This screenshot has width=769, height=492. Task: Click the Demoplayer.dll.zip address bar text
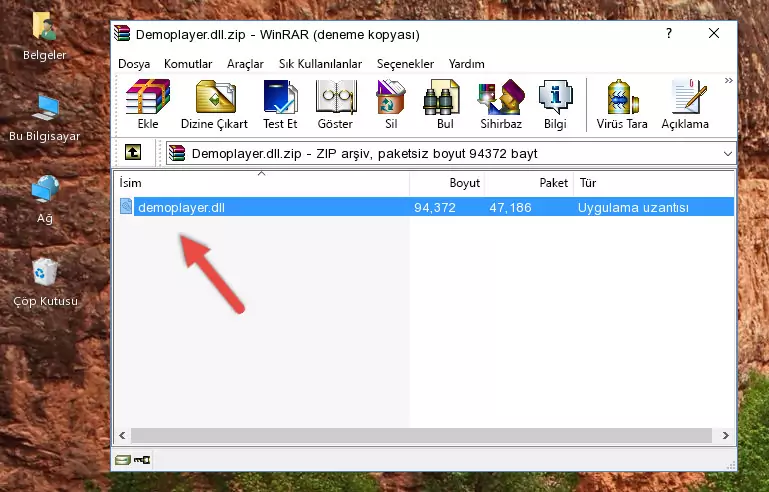tap(365, 154)
